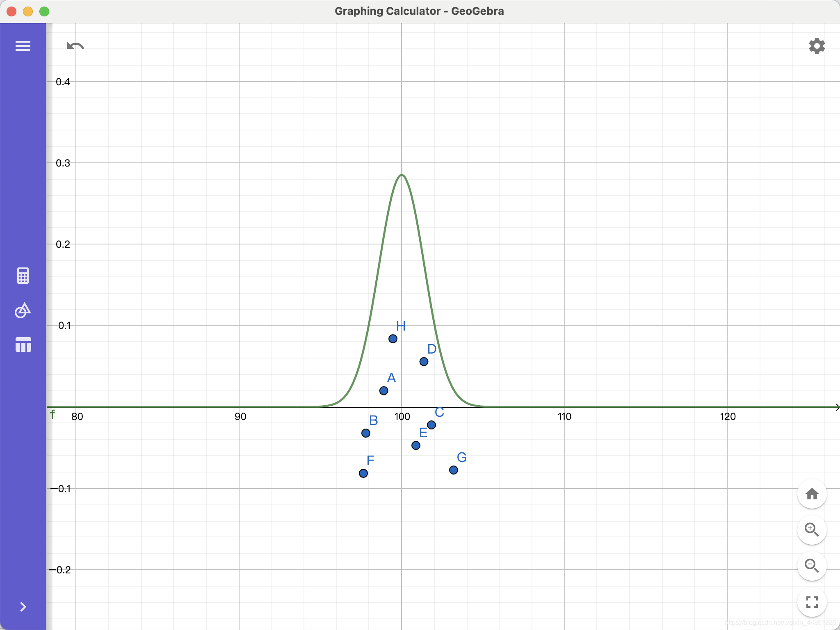Select point H on the graph
Viewport: 840px width, 630px height.
click(393, 339)
